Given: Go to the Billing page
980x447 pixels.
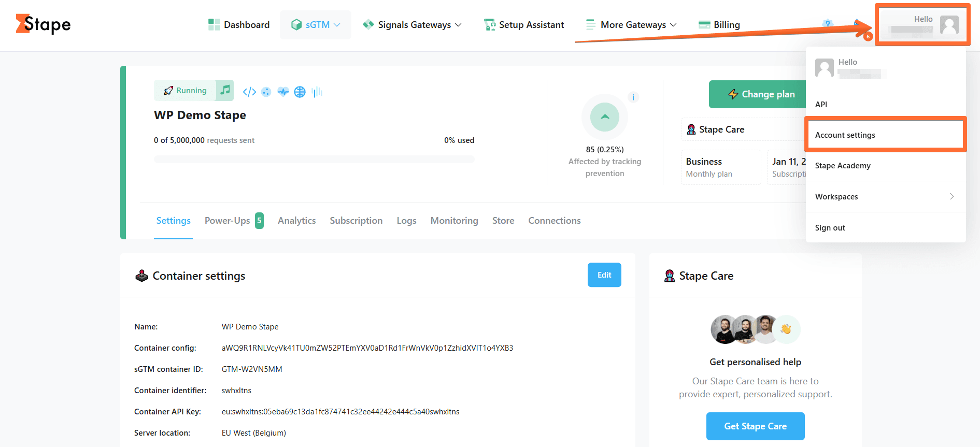Looking at the screenshot, I should (x=719, y=25).
